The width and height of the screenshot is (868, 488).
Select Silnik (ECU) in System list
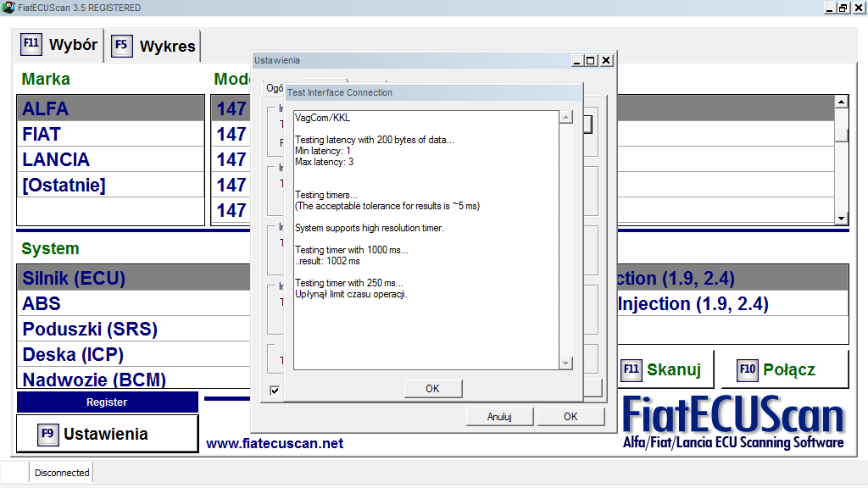coord(134,278)
